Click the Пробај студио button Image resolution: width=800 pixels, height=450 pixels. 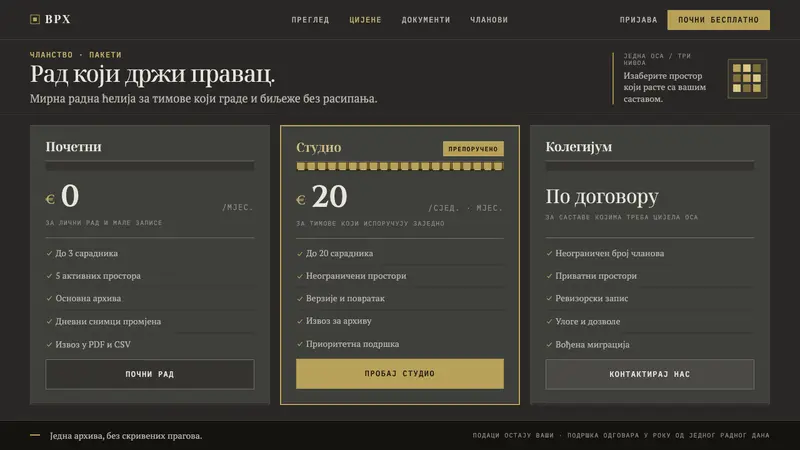coord(399,373)
